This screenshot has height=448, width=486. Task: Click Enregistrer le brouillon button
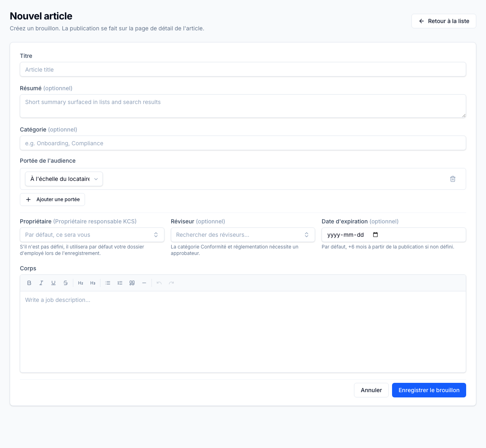coord(429,390)
